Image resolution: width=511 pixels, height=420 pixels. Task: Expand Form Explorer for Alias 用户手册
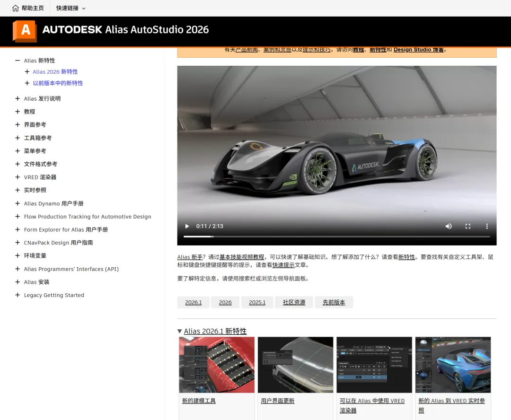[18, 229]
